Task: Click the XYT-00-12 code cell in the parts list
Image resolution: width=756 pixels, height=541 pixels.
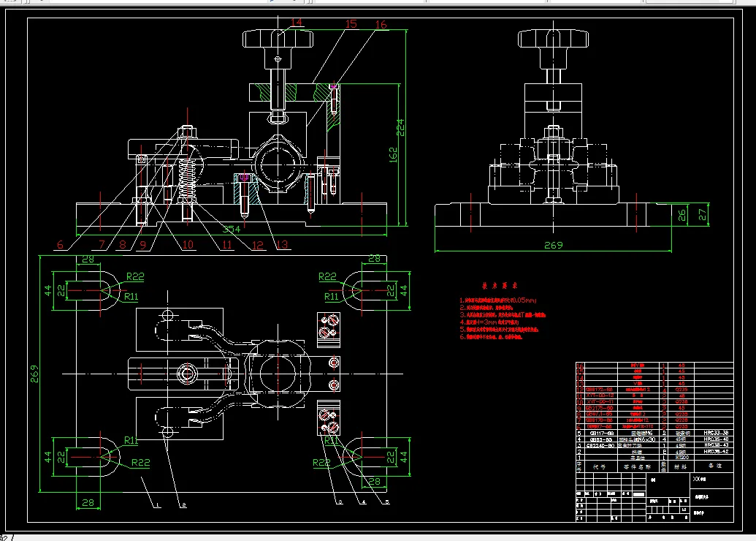Action: click(x=600, y=396)
